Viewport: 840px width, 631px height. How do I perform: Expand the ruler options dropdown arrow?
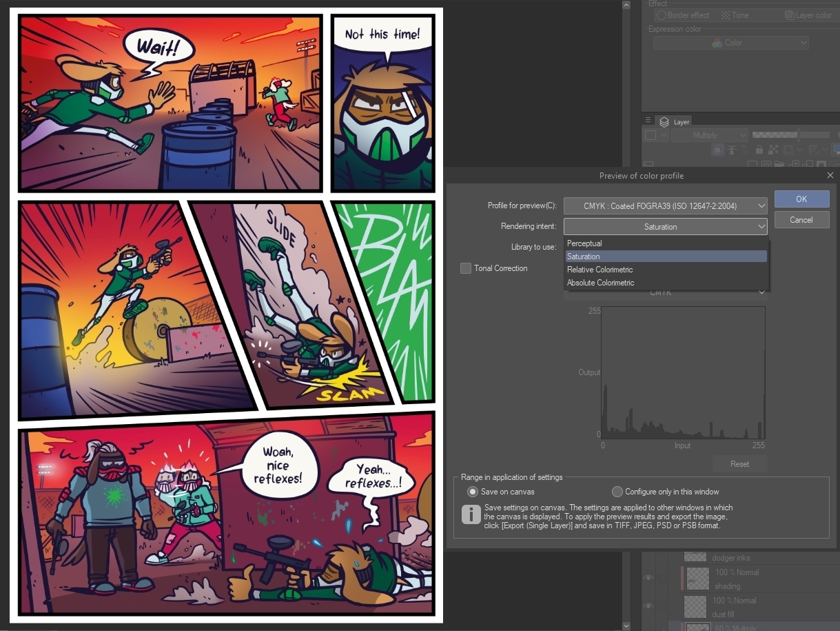826,150
